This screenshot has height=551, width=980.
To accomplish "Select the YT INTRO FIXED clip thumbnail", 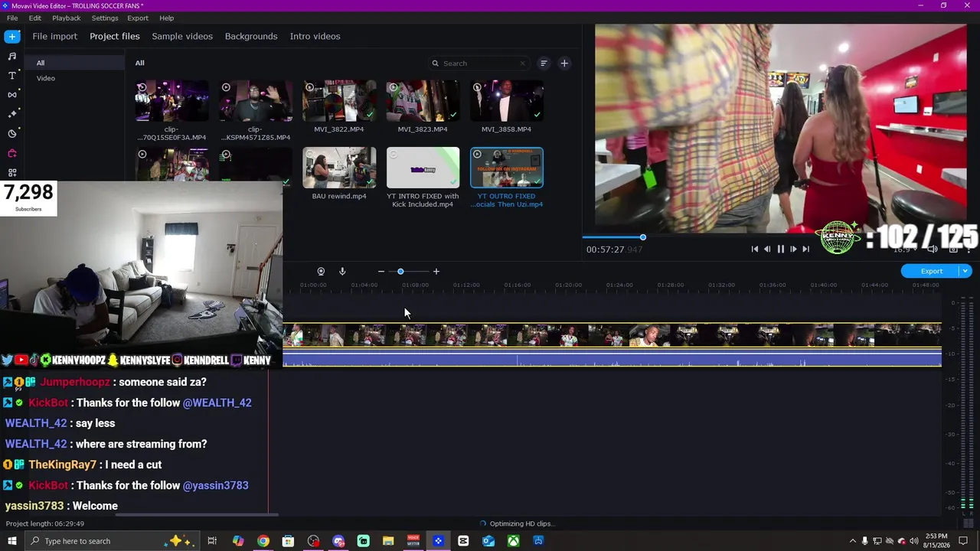I will point(423,168).
